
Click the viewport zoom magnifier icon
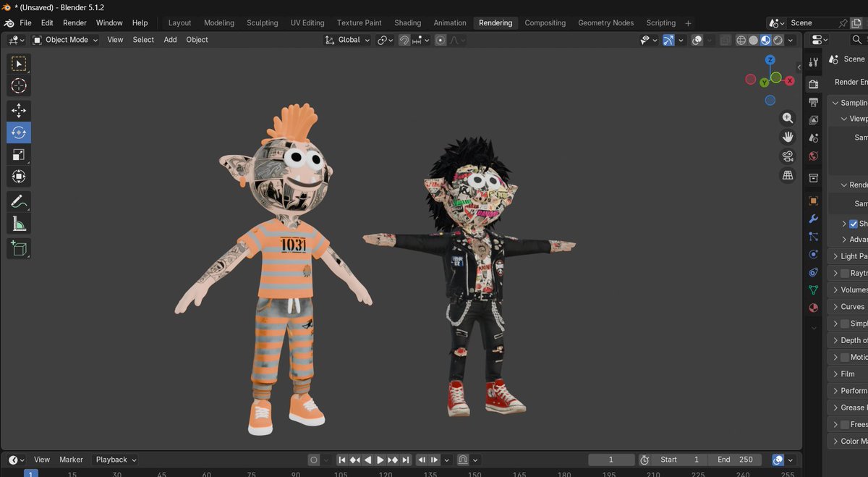(x=788, y=118)
